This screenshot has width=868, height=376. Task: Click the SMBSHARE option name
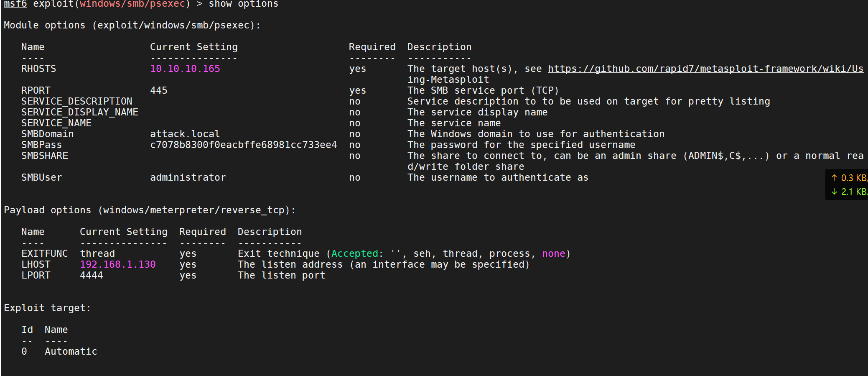pos(45,156)
